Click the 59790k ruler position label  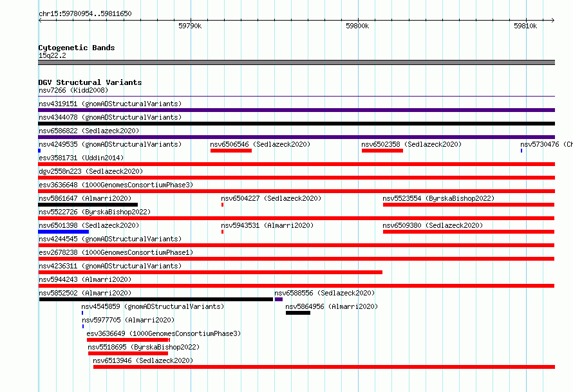(190, 26)
